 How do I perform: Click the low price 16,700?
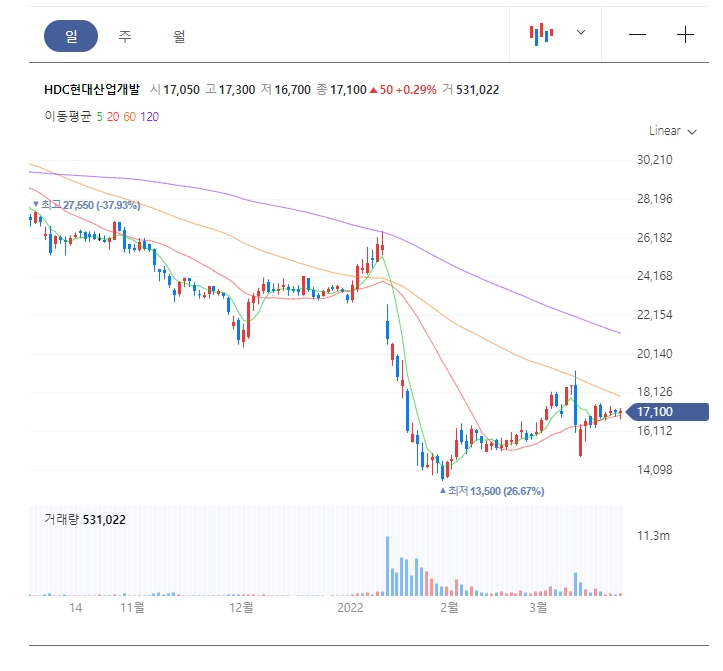293,89
